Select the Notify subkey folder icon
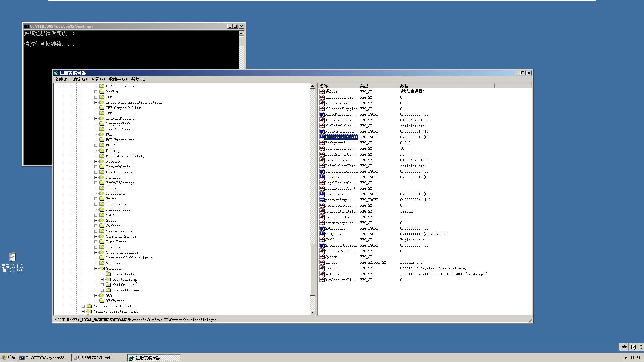Viewport: 644px width, 362px height. (108, 285)
